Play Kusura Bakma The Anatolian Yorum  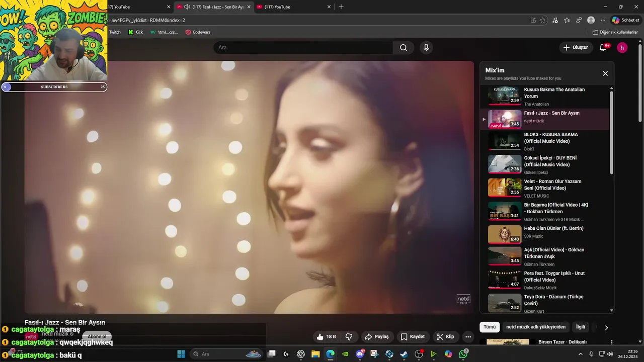click(546, 96)
